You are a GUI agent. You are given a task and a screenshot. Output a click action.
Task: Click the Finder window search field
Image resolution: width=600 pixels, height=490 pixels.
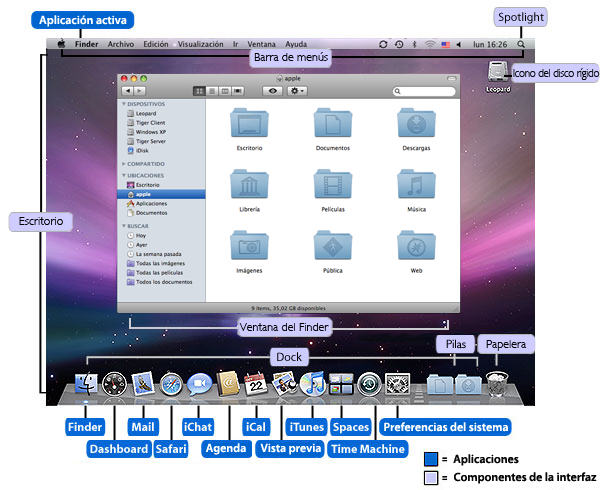[424, 91]
